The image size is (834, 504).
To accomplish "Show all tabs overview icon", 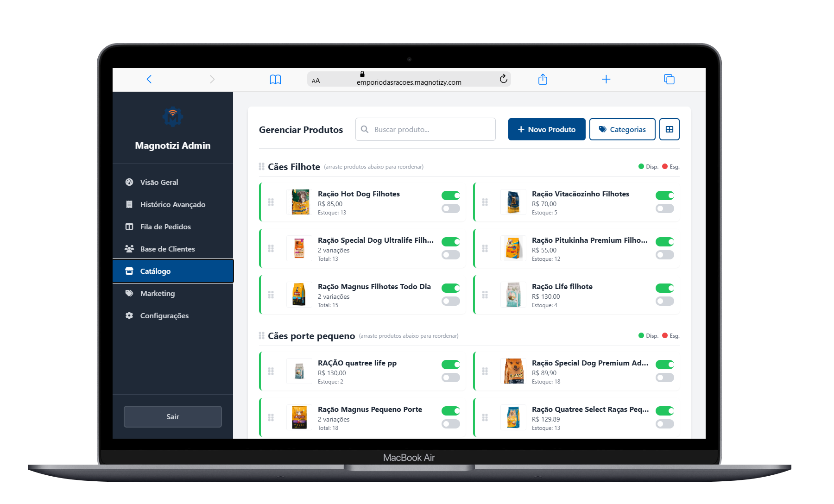I will (x=669, y=79).
